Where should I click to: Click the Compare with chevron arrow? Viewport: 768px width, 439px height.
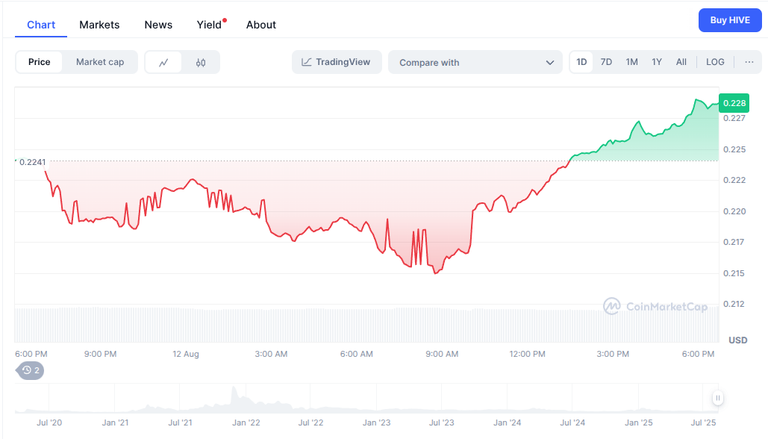coord(550,63)
